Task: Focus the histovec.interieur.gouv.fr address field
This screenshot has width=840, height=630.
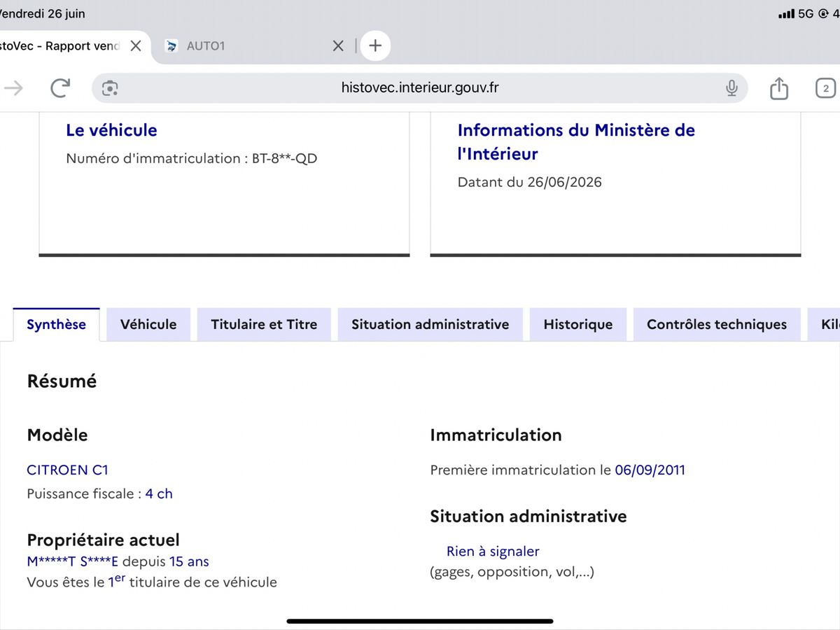Action: tap(420, 88)
